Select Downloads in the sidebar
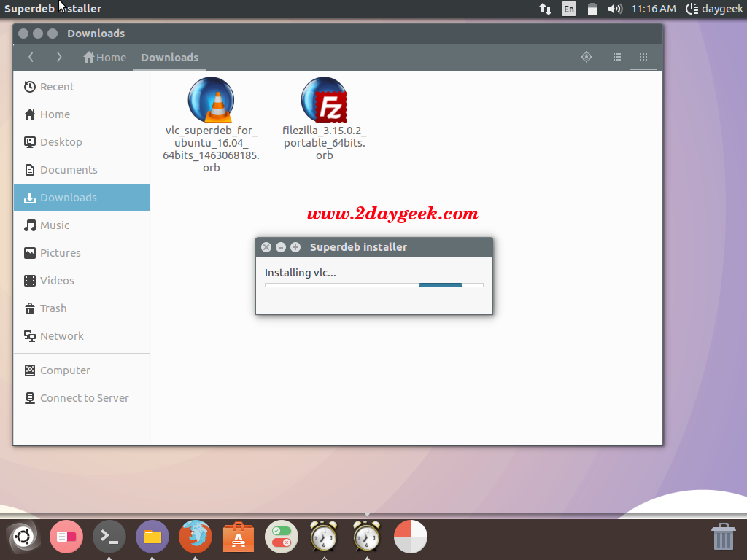The image size is (747, 560). [82, 197]
